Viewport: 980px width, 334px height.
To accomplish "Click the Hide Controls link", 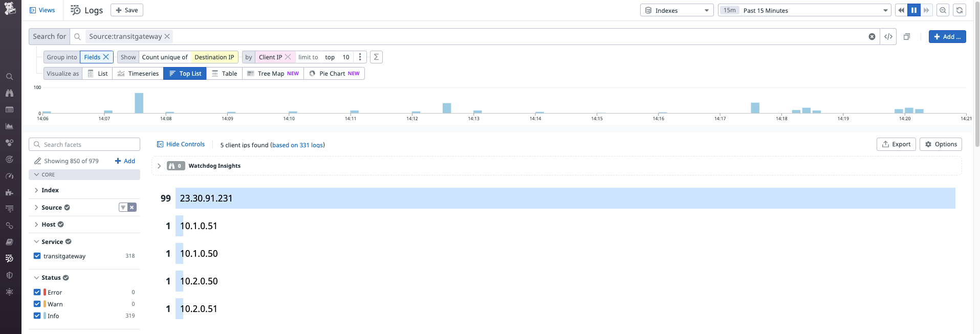I will point(181,144).
